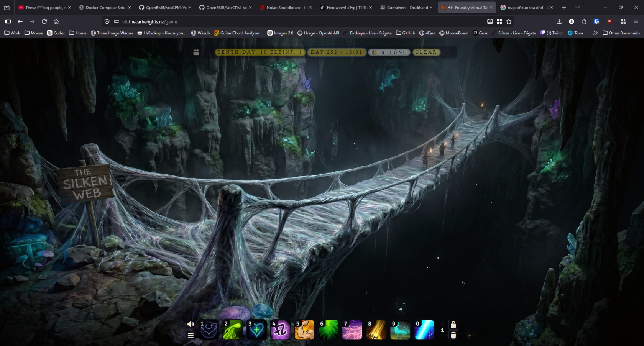Switch to the Heroween TikTok tab
The image size is (644, 346).
(x=346, y=7)
